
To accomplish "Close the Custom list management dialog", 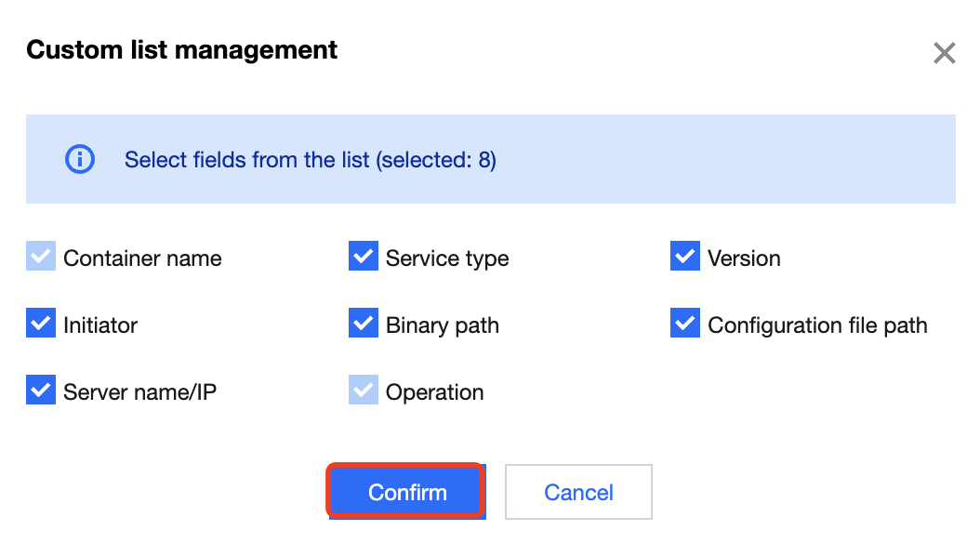I will click(x=944, y=53).
